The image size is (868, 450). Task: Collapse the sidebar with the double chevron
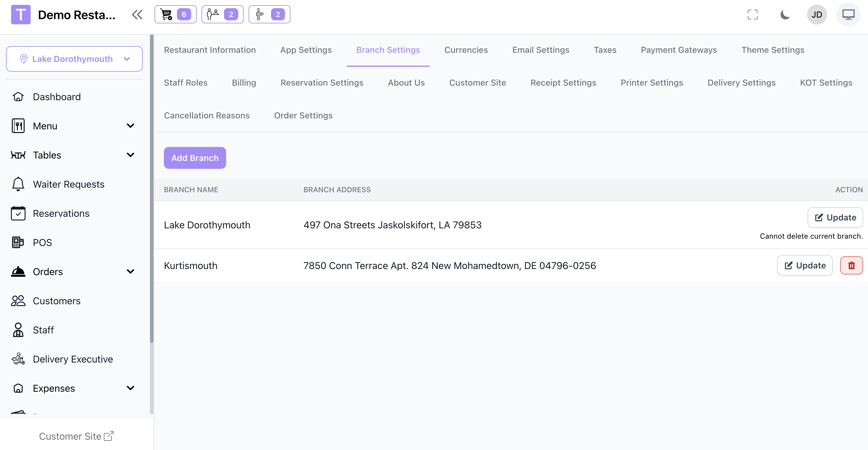point(137,15)
